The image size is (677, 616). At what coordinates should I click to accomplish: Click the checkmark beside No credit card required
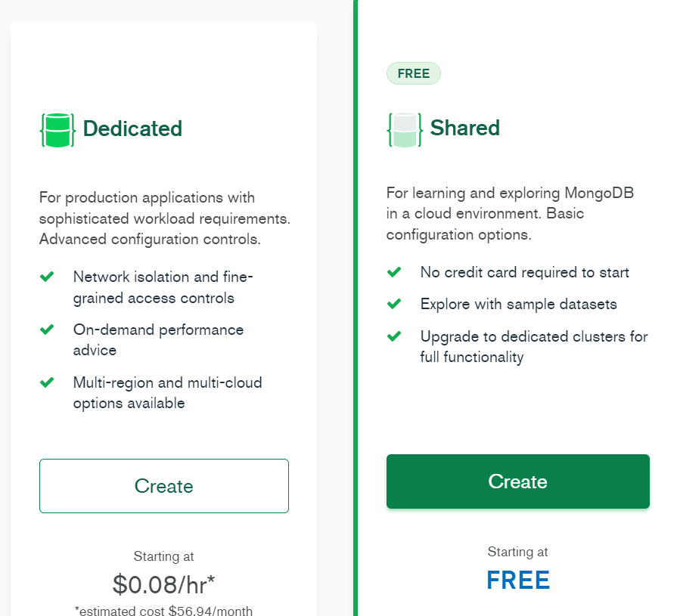tap(394, 272)
